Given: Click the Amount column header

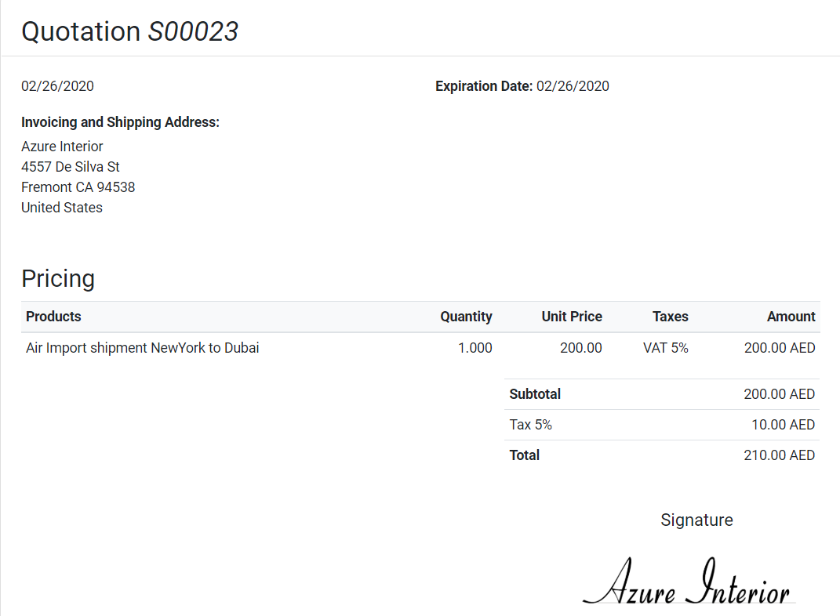Looking at the screenshot, I should (791, 317).
